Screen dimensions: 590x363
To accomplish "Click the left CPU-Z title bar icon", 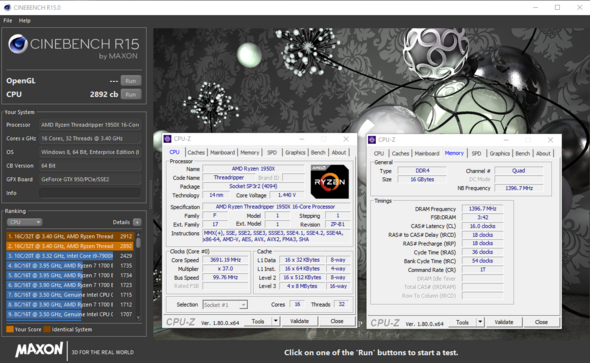I will 167,139.
